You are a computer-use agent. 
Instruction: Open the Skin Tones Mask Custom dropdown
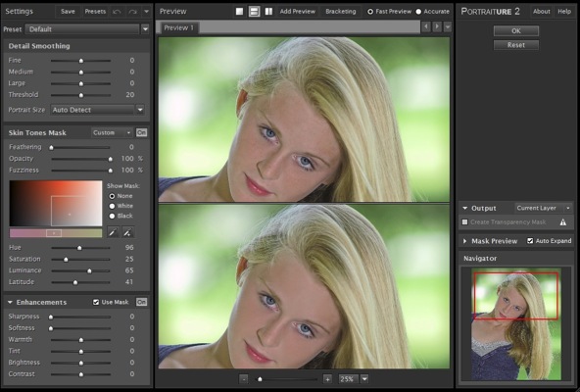(x=112, y=132)
